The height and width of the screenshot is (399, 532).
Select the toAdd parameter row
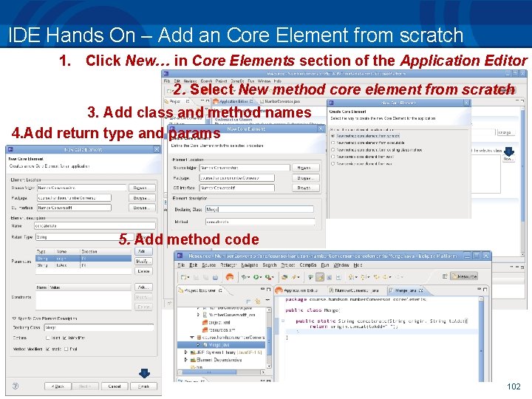83,265
